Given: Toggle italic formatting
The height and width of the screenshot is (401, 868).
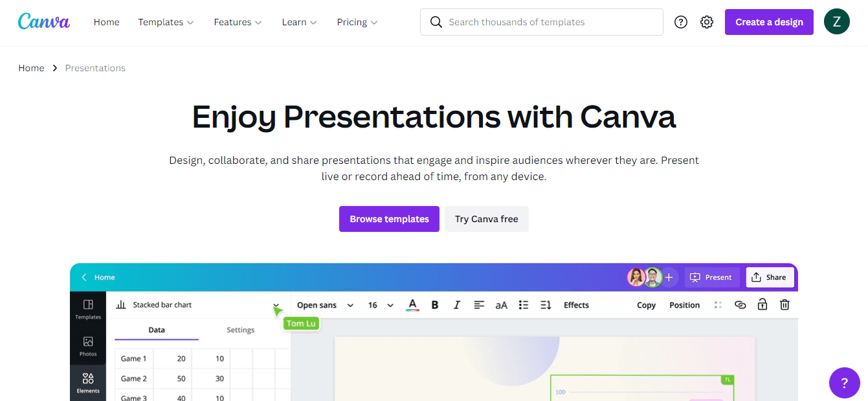Looking at the screenshot, I should [x=457, y=305].
